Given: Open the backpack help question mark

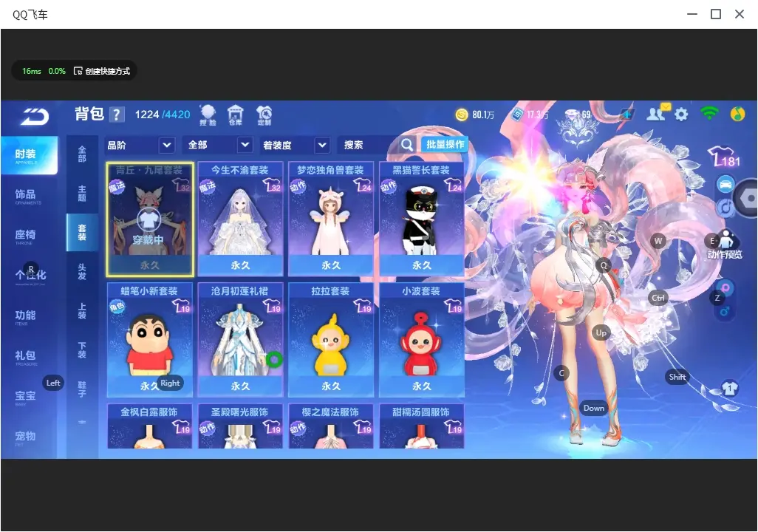Looking at the screenshot, I should tap(117, 115).
